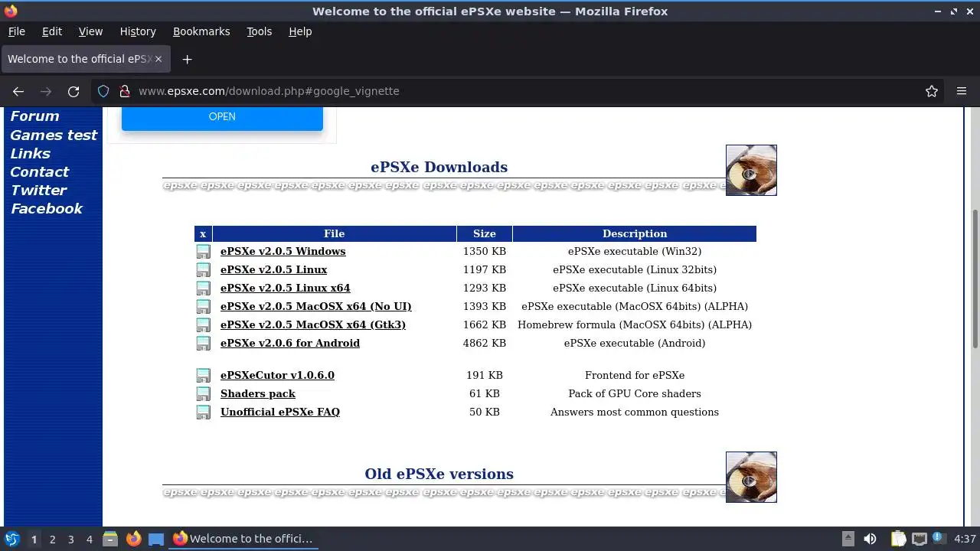Go back with the browser back arrow
This screenshot has height=551, width=980.
pyautogui.click(x=18, y=91)
